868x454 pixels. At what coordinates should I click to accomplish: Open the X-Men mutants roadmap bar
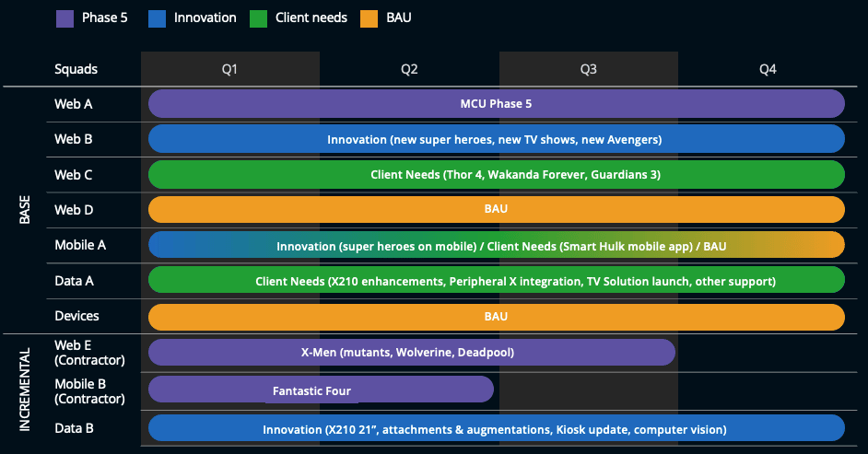click(x=412, y=353)
